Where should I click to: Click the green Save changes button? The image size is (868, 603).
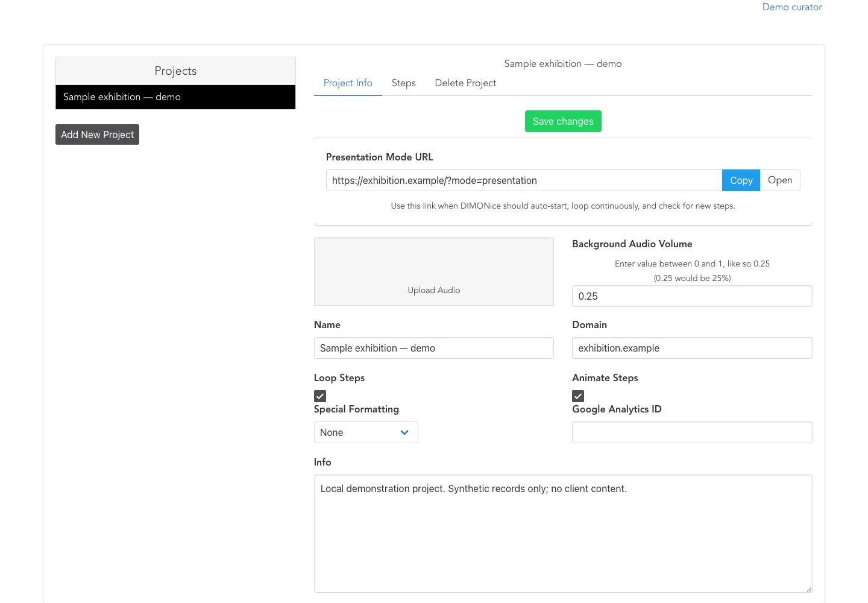[x=563, y=121]
